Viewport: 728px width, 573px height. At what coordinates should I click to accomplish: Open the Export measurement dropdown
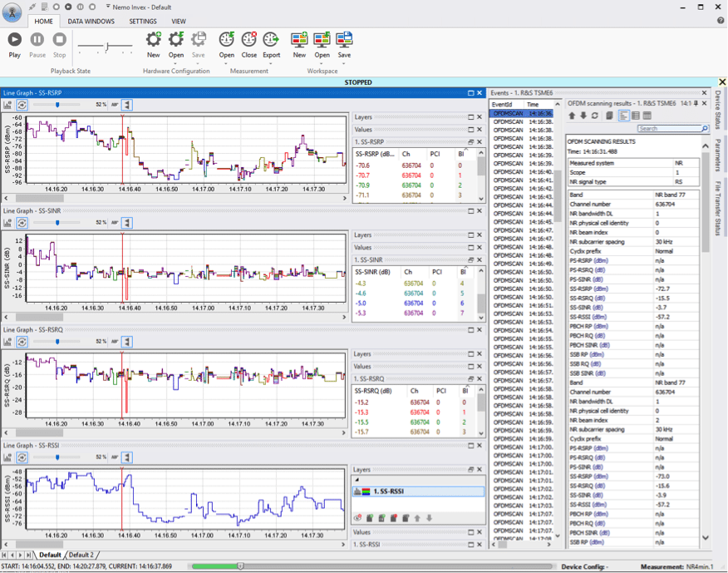(271, 63)
